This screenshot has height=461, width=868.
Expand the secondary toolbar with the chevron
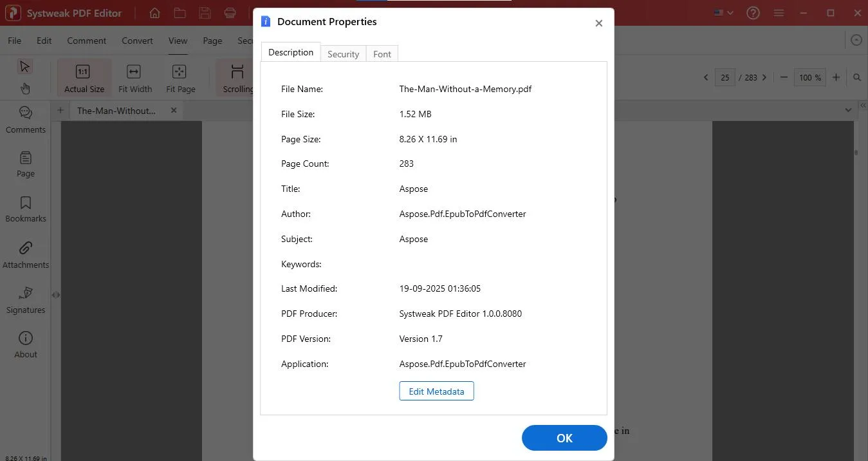856,39
